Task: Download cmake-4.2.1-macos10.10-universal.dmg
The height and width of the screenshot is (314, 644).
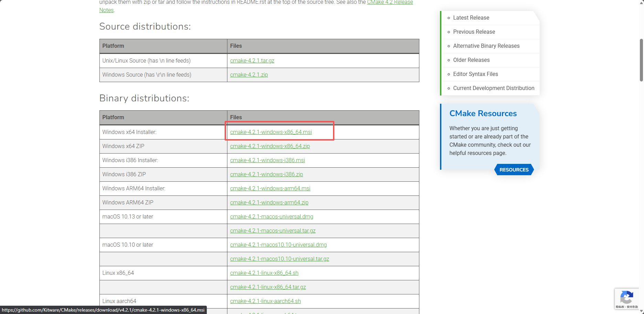Action: click(279, 245)
